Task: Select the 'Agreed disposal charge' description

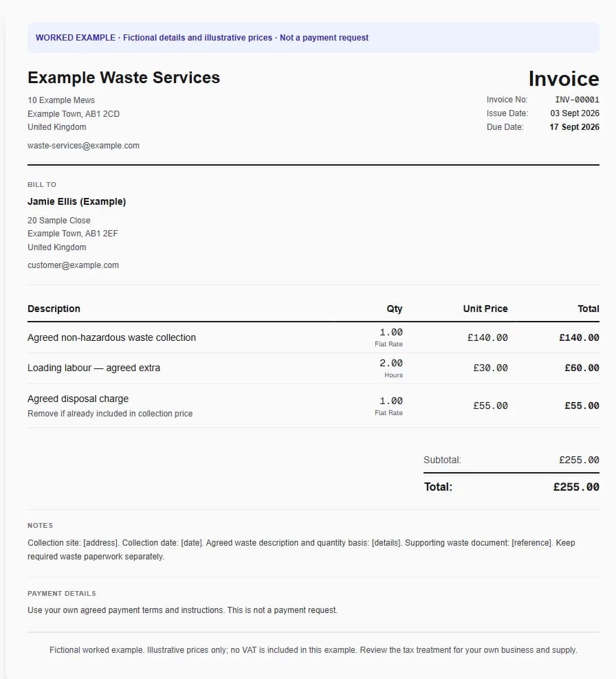Action: (78, 399)
